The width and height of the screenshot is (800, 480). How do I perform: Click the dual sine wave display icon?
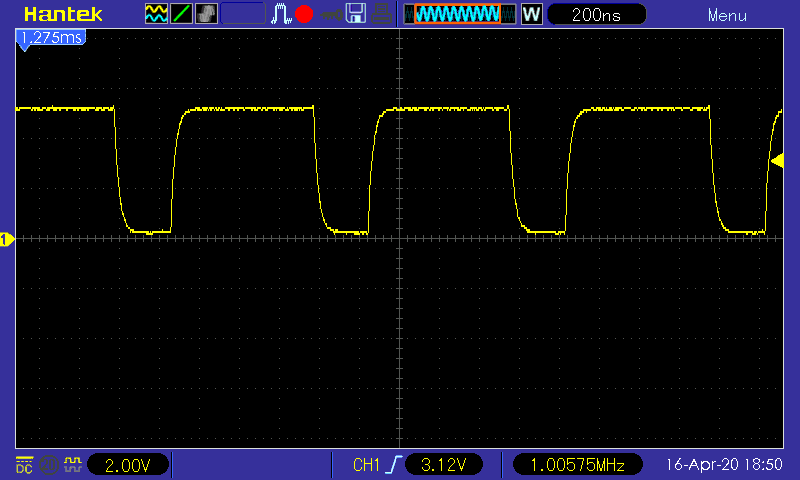coord(156,14)
